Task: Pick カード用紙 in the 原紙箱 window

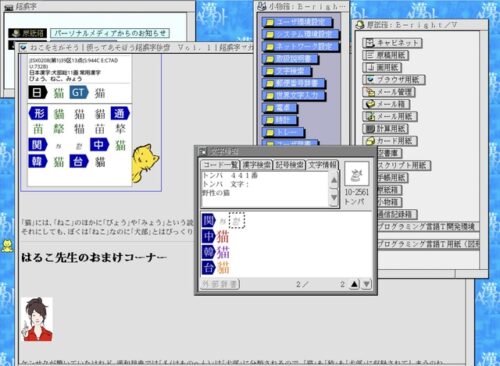Action: coord(390,141)
